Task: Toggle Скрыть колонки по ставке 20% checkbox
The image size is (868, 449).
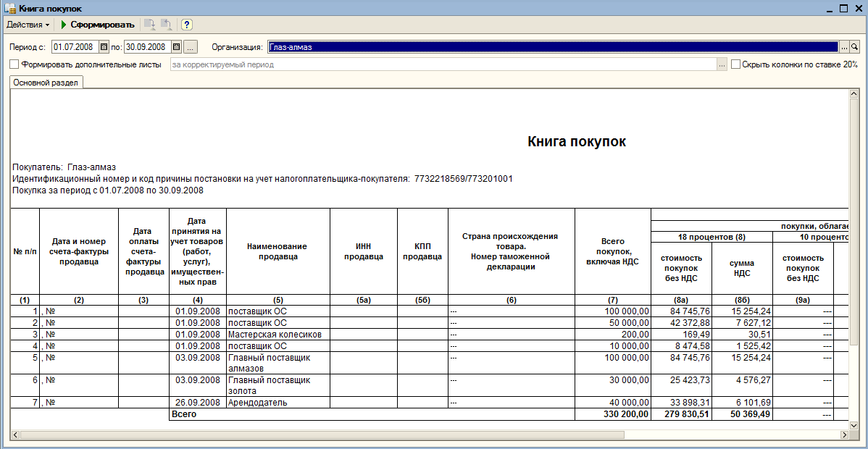Action: click(735, 64)
